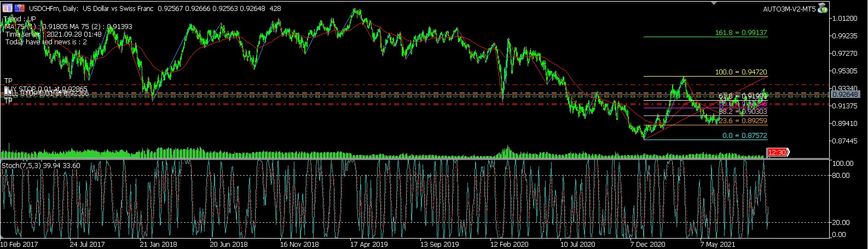Click the AUTO3M-V2-MT5 expert advisor icon
The width and height of the screenshot is (868, 249).
pyautogui.click(x=823, y=9)
